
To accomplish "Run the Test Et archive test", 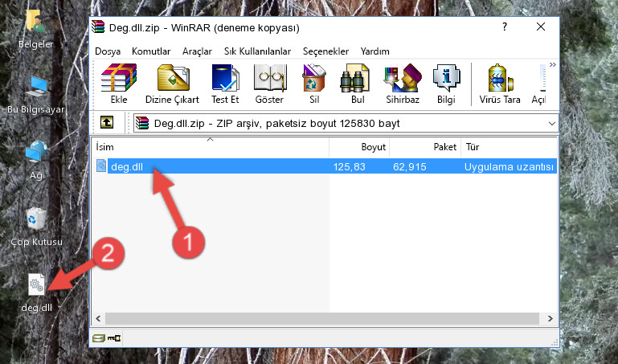I will [225, 84].
